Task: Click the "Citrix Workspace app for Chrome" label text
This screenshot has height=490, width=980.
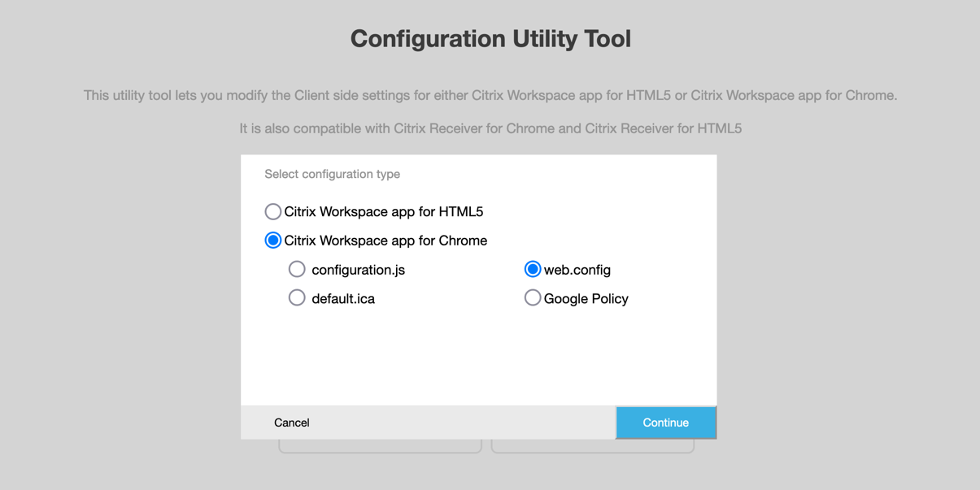Action: click(385, 241)
